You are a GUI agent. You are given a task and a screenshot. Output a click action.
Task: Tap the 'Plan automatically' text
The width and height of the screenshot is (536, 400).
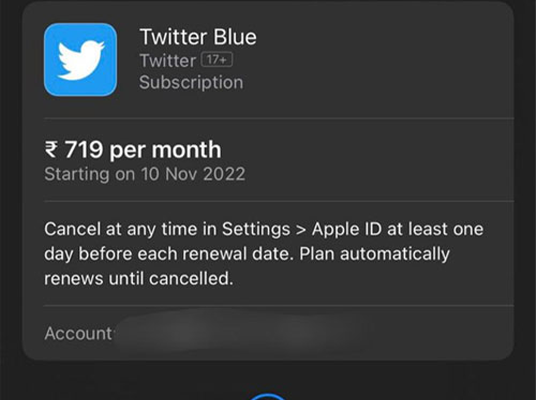375,254
